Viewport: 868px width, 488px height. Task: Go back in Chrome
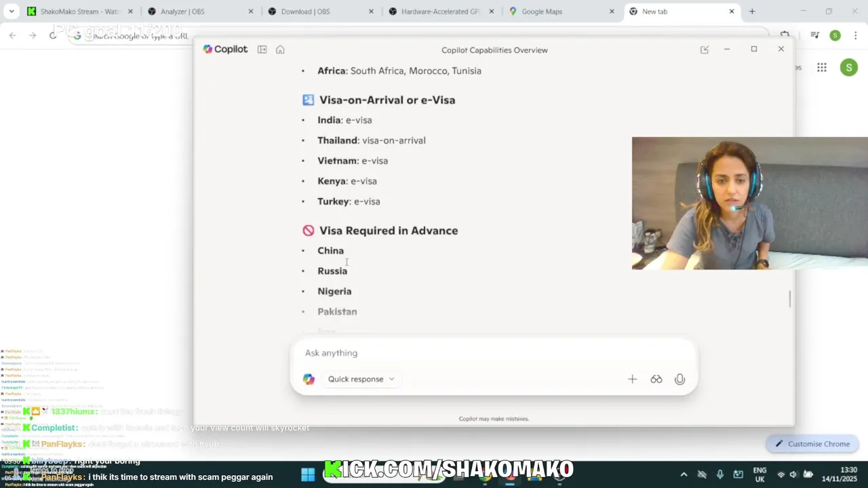coord(12,35)
